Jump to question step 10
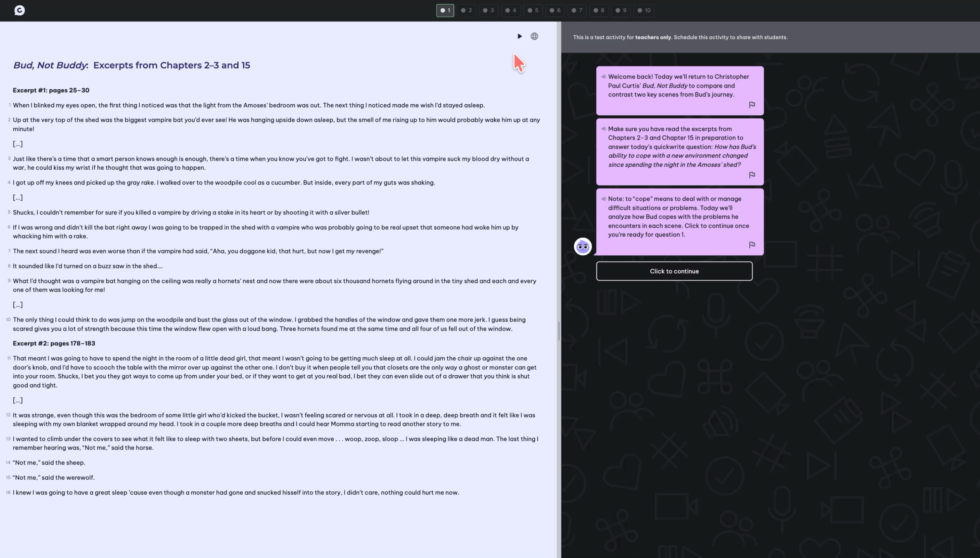 coord(644,10)
